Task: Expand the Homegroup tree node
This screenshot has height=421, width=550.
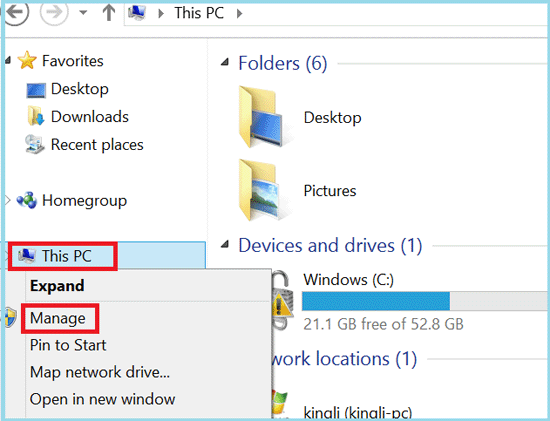Action: 8,200
